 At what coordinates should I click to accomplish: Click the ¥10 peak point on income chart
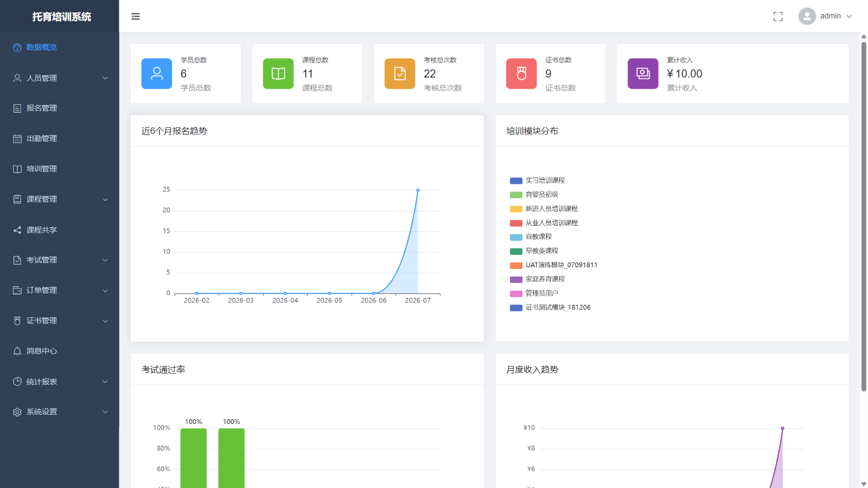(x=782, y=428)
